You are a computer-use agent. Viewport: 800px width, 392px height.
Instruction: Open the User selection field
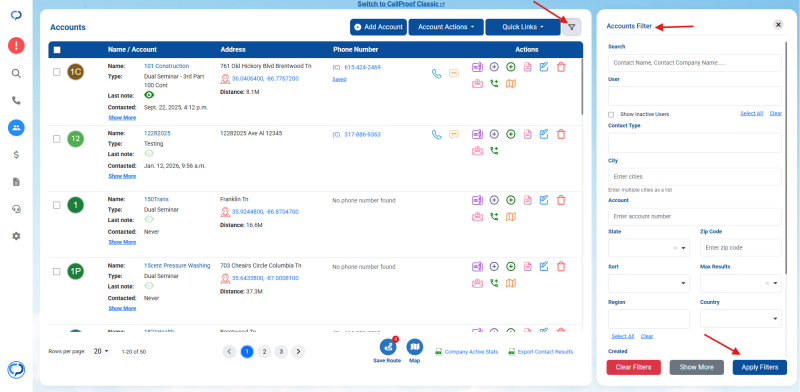click(x=694, y=96)
